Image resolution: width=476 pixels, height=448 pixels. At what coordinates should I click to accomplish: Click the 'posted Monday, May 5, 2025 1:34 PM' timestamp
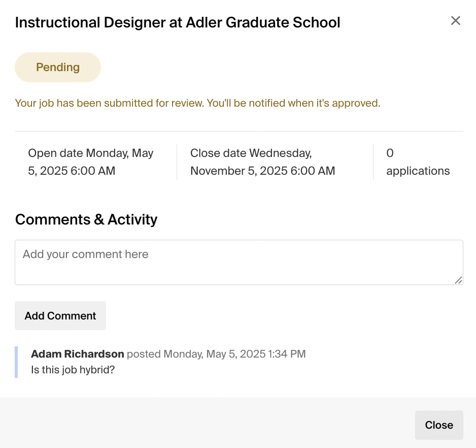pyautogui.click(x=216, y=354)
